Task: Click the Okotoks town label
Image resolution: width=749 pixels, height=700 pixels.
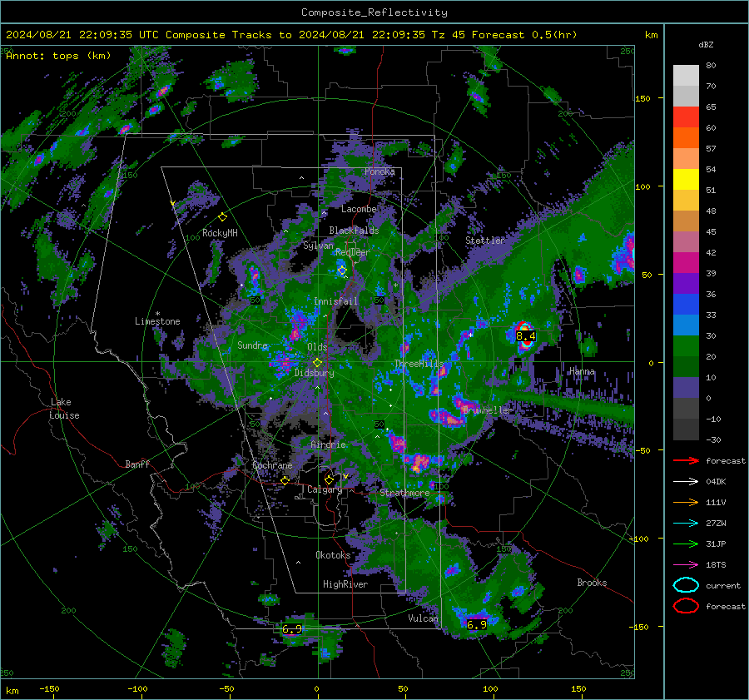Action: pos(333,554)
